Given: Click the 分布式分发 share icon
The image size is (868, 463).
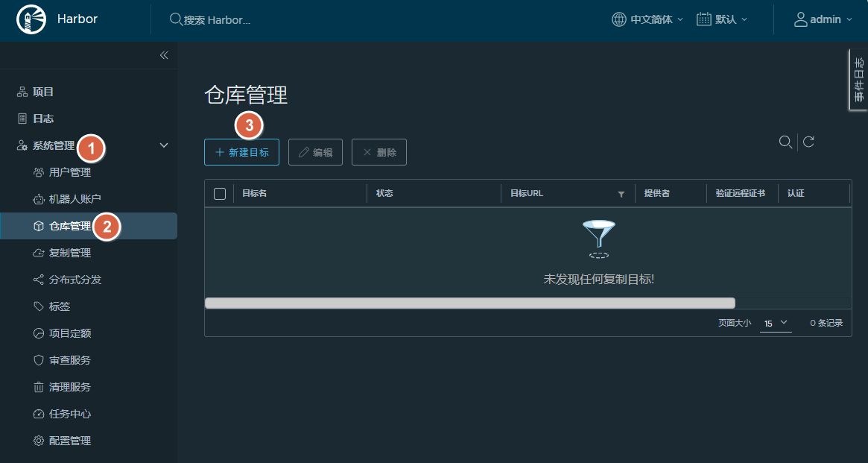Looking at the screenshot, I should (38, 280).
